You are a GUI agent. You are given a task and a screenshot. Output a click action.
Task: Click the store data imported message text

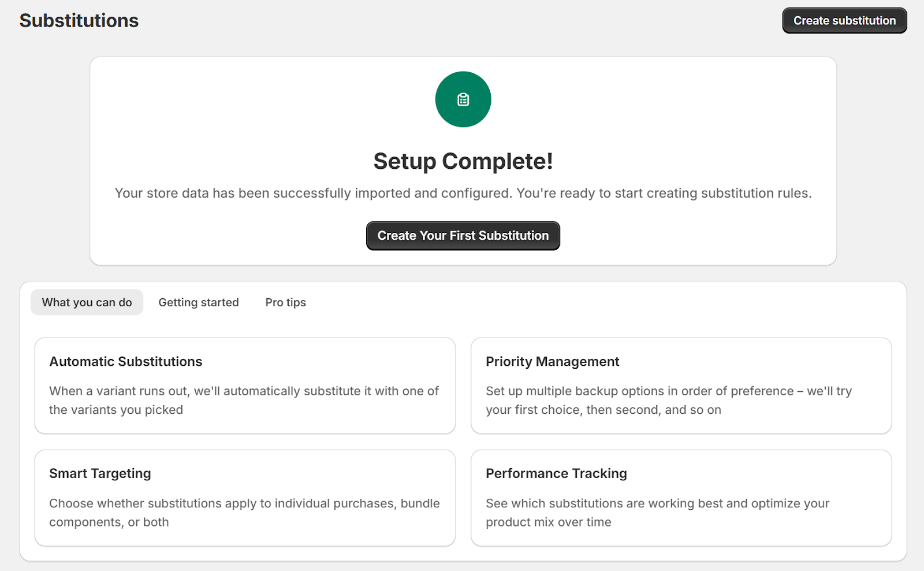click(463, 193)
